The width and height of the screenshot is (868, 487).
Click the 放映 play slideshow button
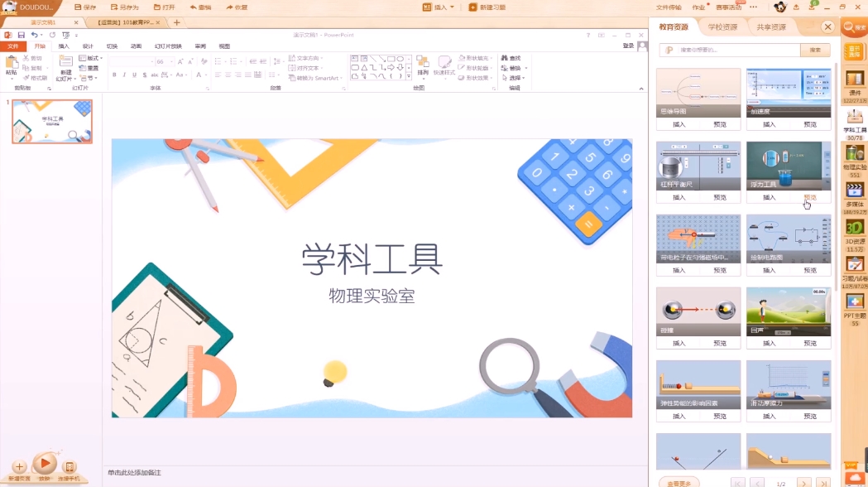[45, 465]
